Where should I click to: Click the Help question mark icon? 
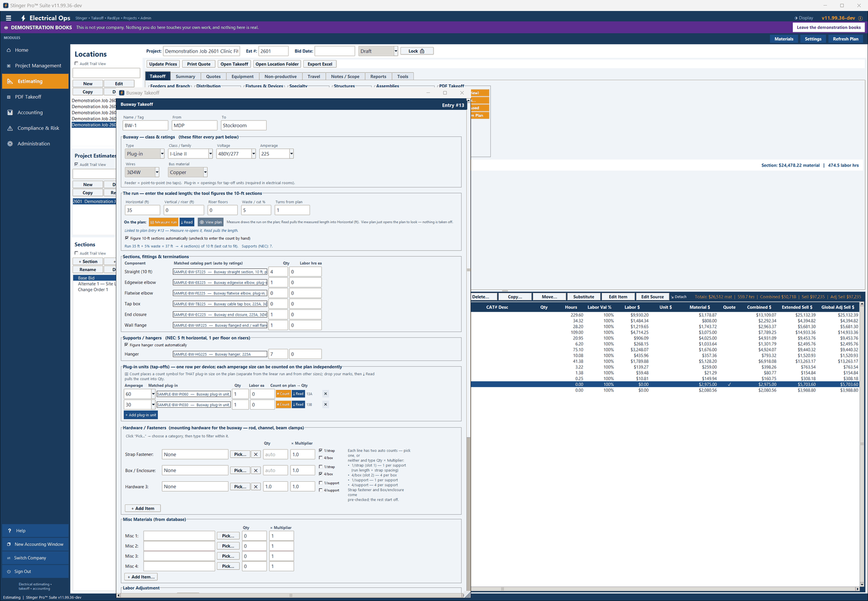[9, 531]
